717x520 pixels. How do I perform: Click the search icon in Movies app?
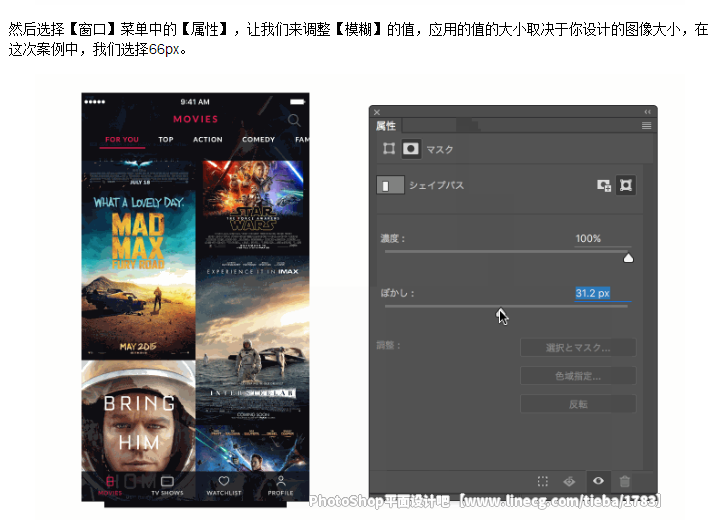click(x=294, y=120)
